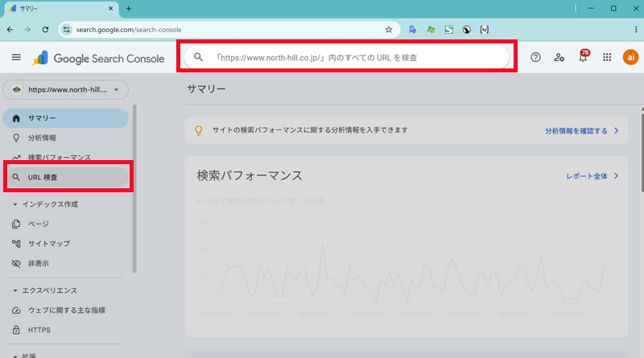Click the green extension icon

[x=431, y=30]
